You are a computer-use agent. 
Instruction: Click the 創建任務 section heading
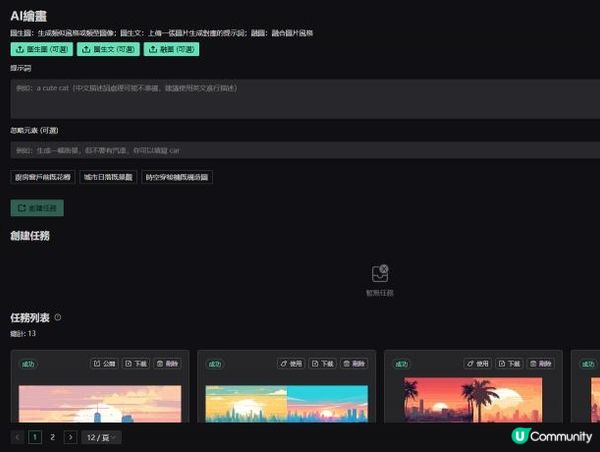click(x=30, y=236)
